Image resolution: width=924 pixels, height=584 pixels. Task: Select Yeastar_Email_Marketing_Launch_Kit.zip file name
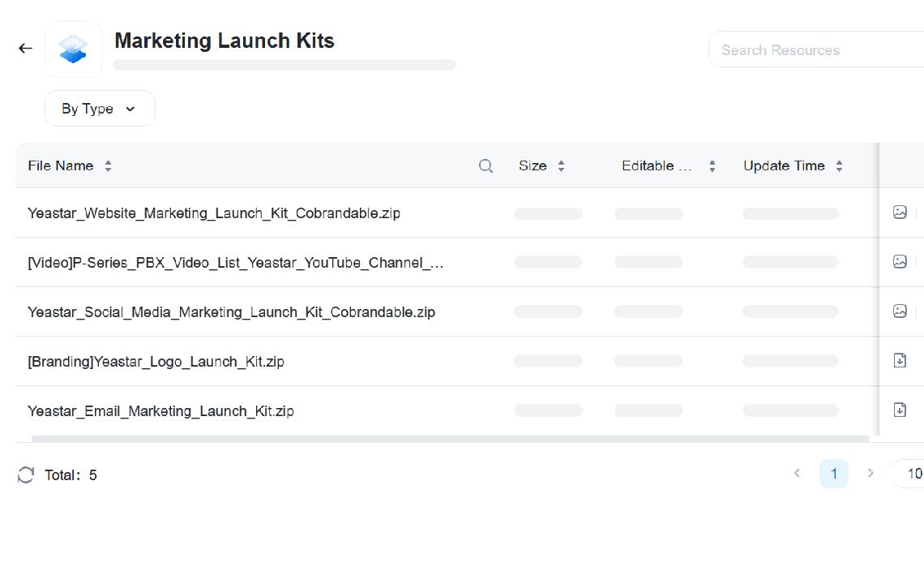point(160,411)
